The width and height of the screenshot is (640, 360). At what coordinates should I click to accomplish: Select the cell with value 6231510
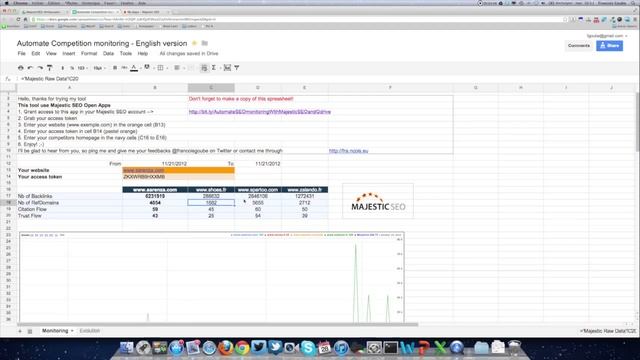pos(155,196)
